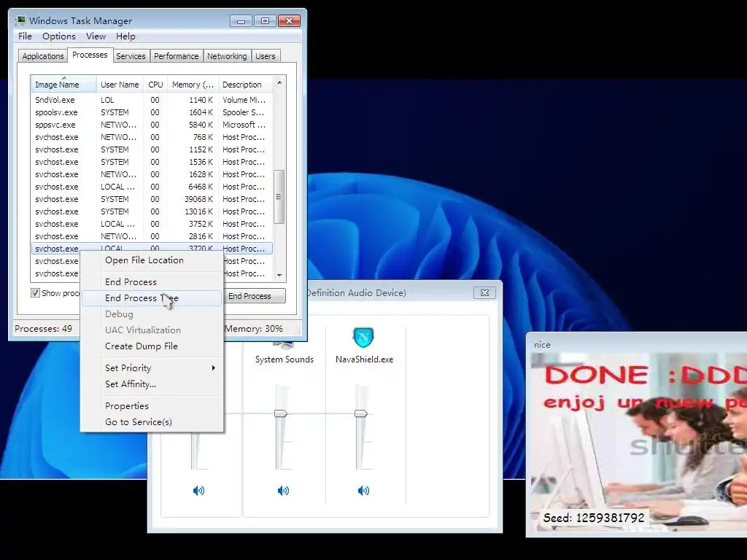Close the Volume Mixer window
747x560 pixels.
pyautogui.click(x=484, y=293)
